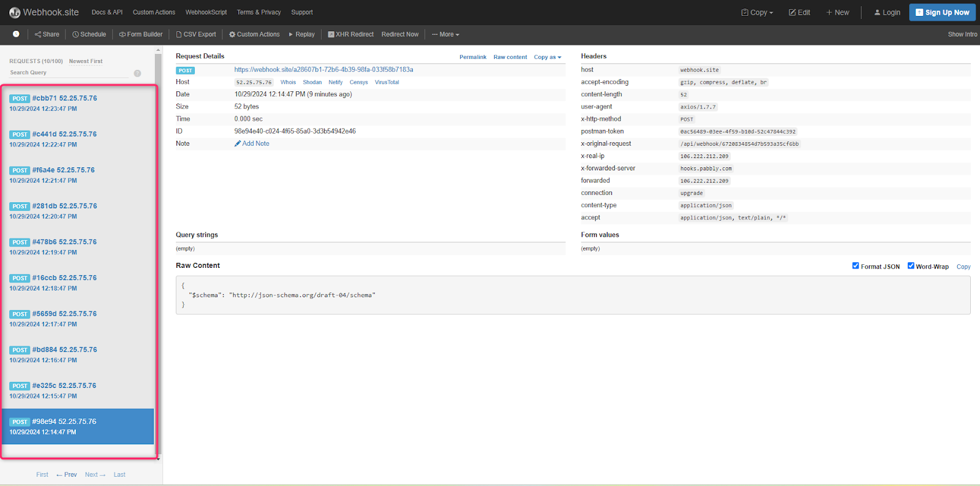Click the Search Query field
This screenshot has width=980, height=486.
tap(70, 72)
